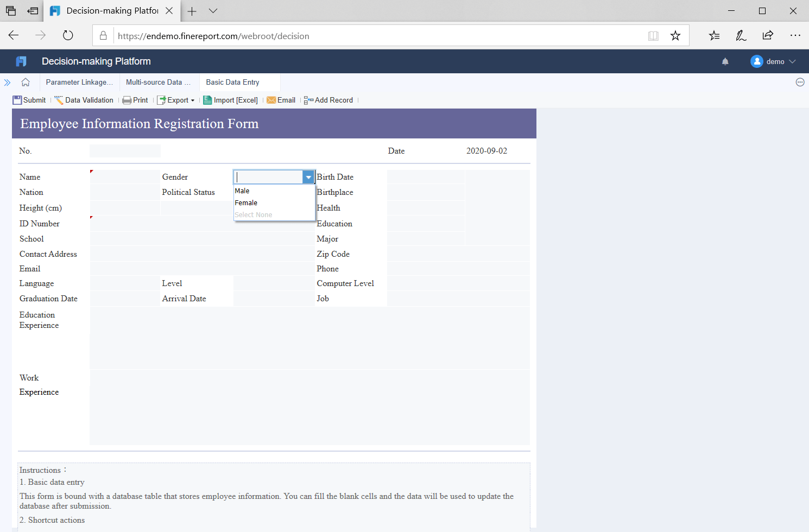Click the Email envelope icon

pos(271,100)
